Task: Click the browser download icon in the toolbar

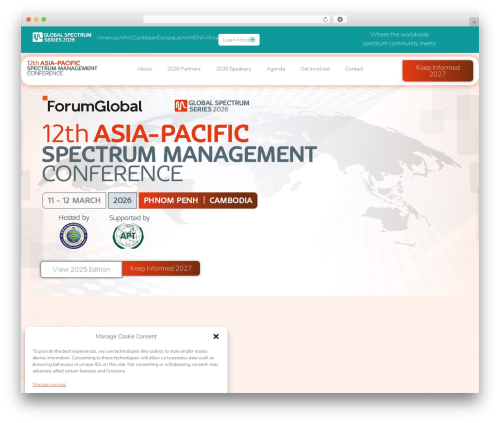Action: point(340,19)
